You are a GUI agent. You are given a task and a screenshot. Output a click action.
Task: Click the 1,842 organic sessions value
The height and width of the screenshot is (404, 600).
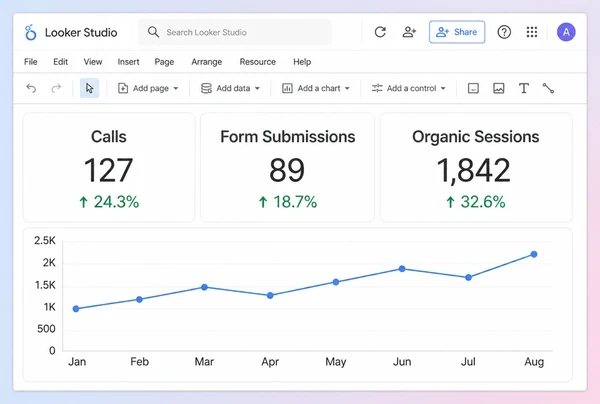click(473, 171)
